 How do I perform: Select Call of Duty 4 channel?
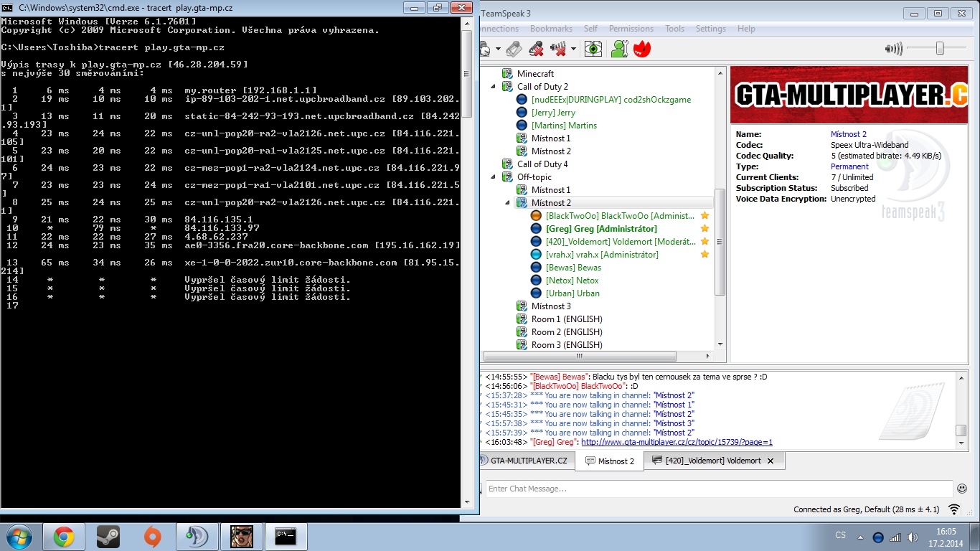coord(542,164)
